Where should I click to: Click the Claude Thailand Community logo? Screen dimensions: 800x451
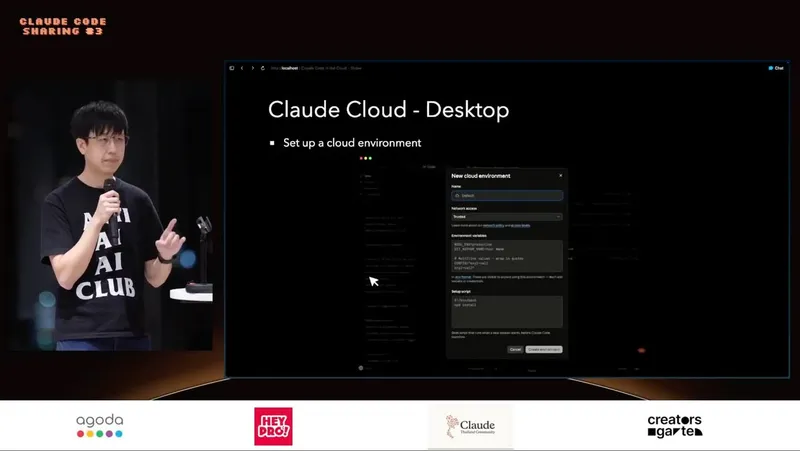(470, 426)
